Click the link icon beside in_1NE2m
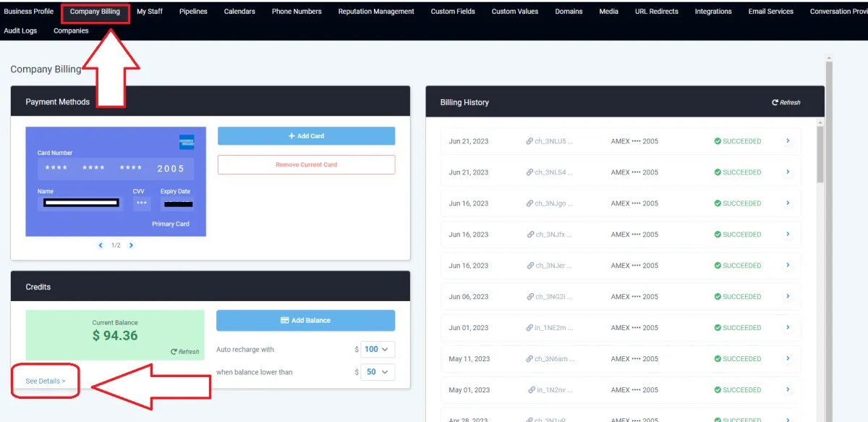The width and height of the screenshot is (868, 422). click(529, 328)
